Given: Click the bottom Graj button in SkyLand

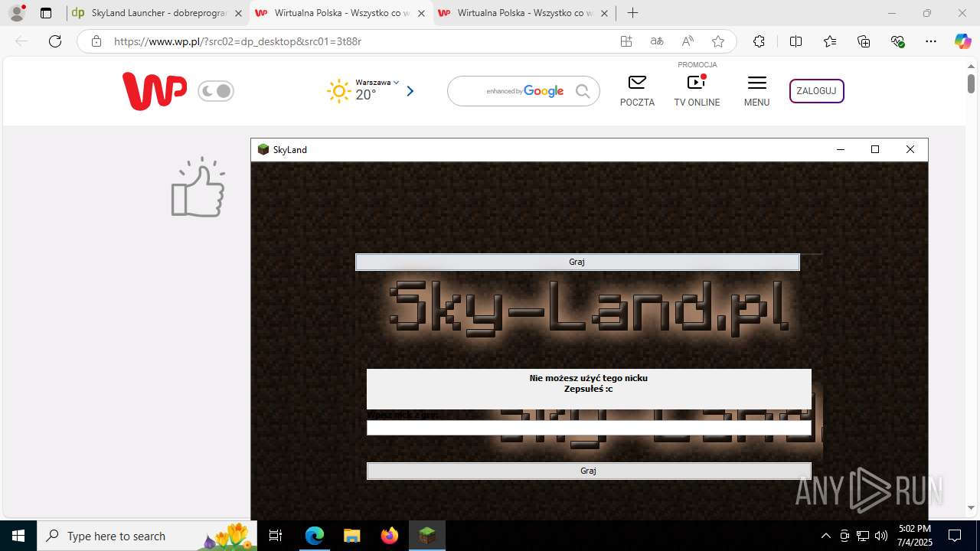Looking at the screenshot, I should point(588,471).
